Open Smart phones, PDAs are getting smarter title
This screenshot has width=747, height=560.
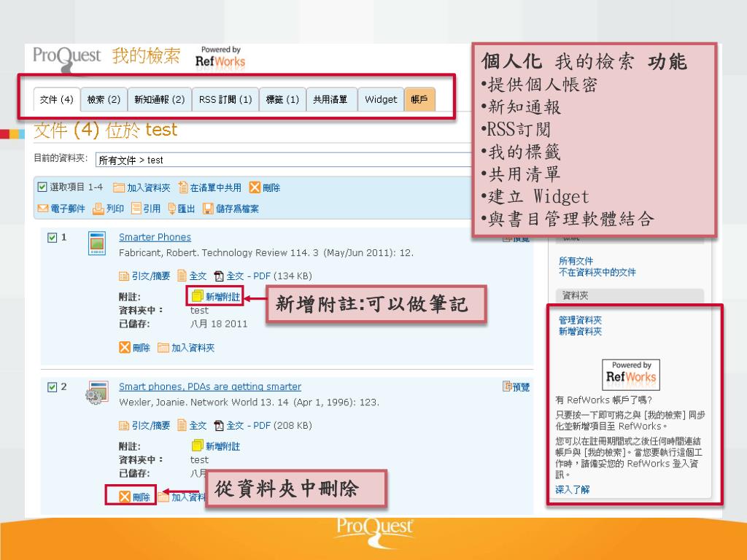click(x=210, y=386)
